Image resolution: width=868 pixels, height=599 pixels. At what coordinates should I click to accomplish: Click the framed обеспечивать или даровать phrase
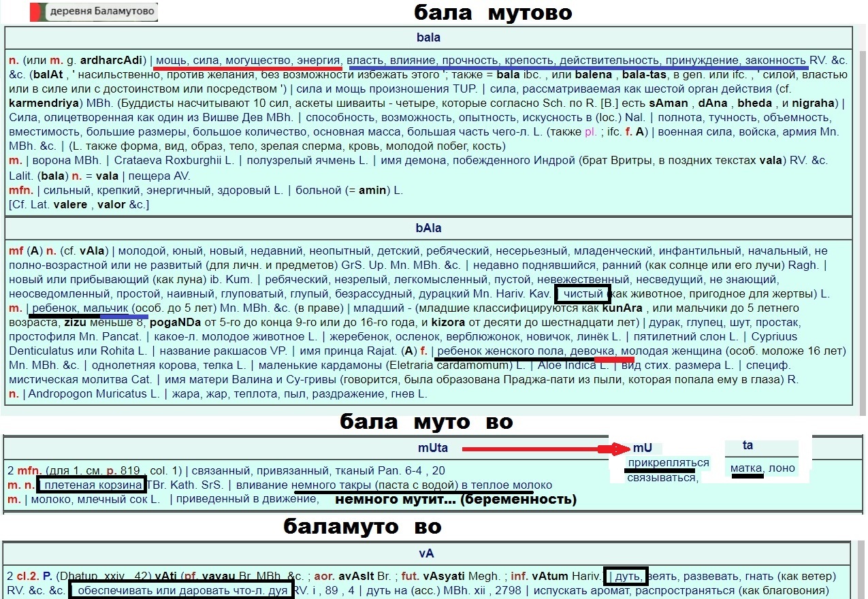point(180,591)
